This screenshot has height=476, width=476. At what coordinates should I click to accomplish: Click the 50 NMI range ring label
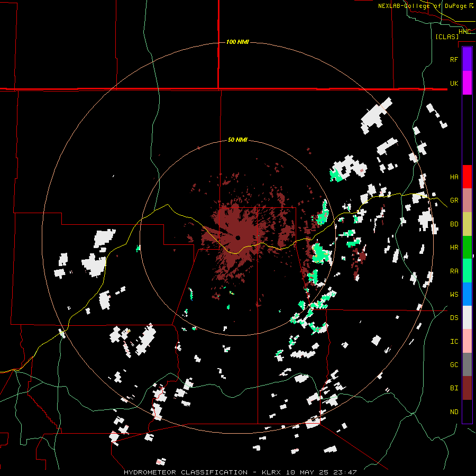pos(237,140)
